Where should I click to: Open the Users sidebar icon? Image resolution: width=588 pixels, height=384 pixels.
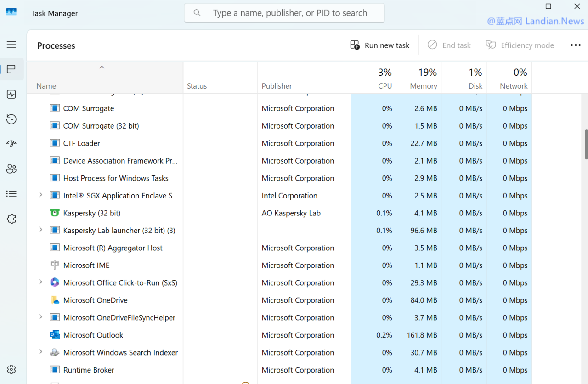[x=11, y=169]
